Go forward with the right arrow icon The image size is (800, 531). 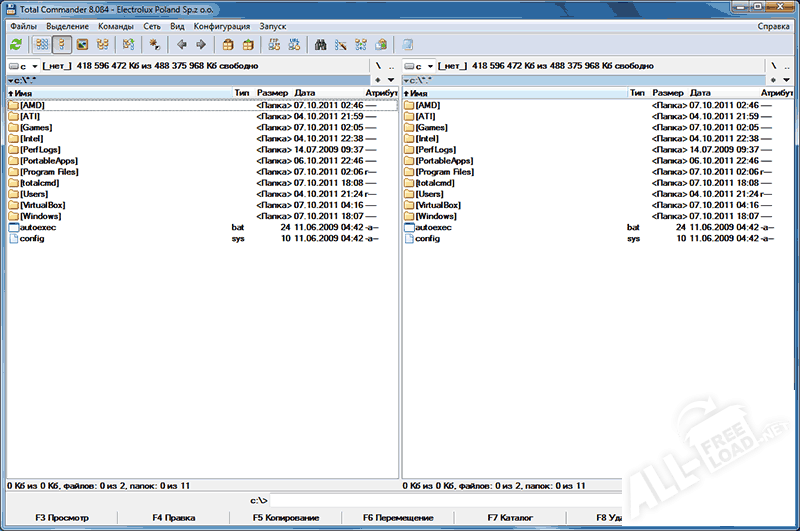201,44
